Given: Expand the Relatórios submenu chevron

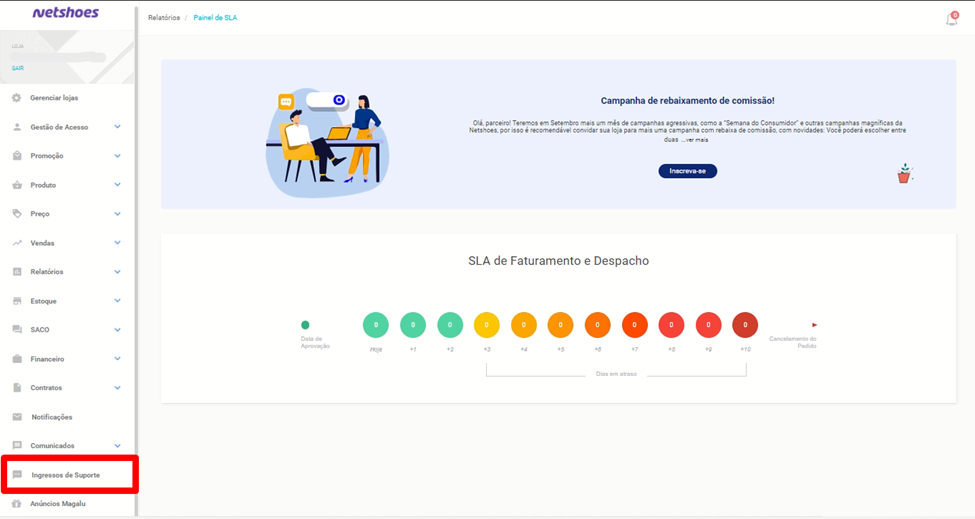Looking at the screenshot, I should (117, 272).
